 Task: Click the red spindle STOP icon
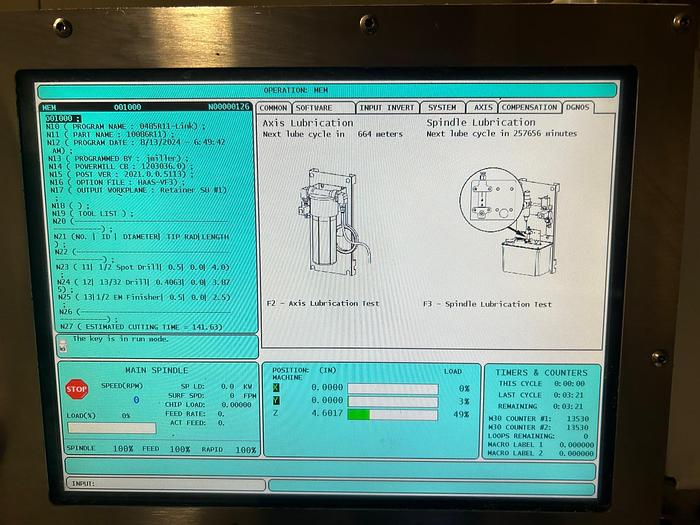(77, 388)
